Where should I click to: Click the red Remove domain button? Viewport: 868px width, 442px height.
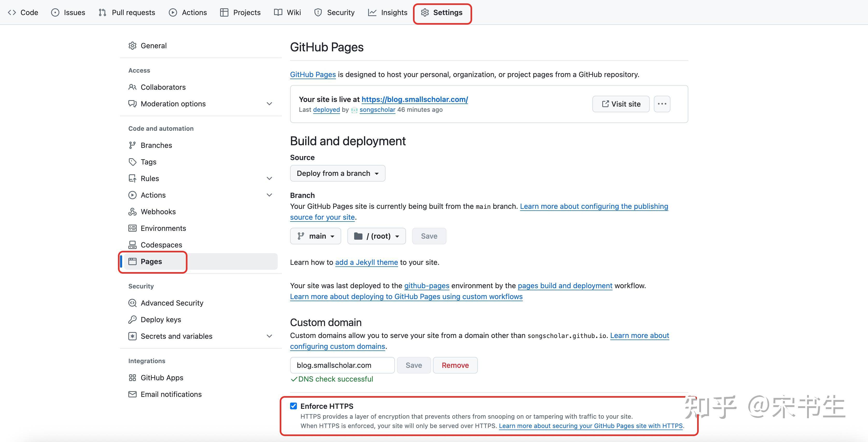(x=455, y=365)
